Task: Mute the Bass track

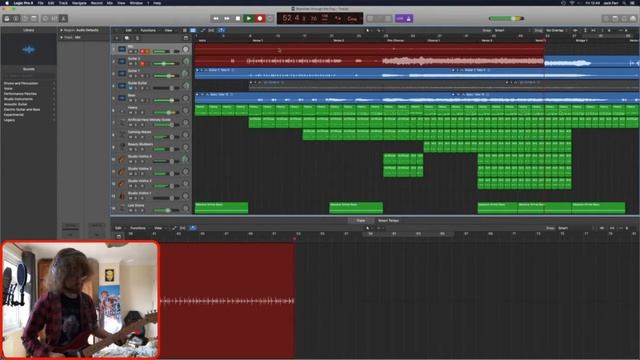Action: point(131,100)
